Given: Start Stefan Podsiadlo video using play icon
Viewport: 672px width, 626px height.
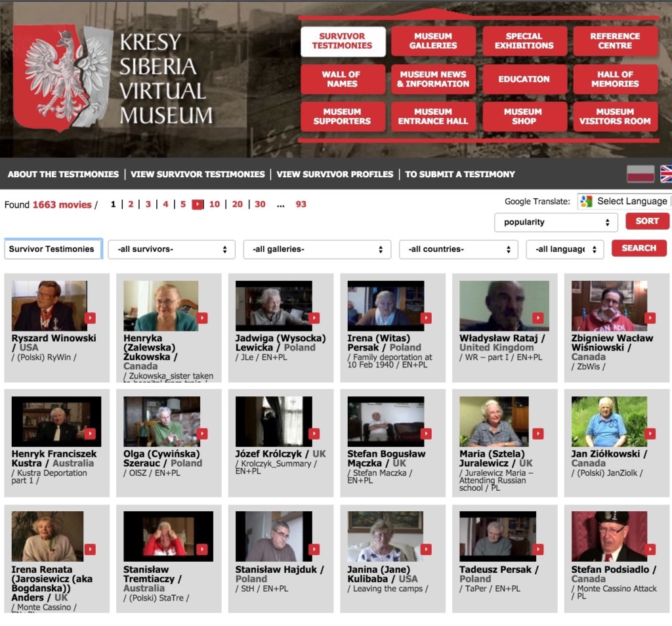Looking at the screenshot, I should pos(650,549).
